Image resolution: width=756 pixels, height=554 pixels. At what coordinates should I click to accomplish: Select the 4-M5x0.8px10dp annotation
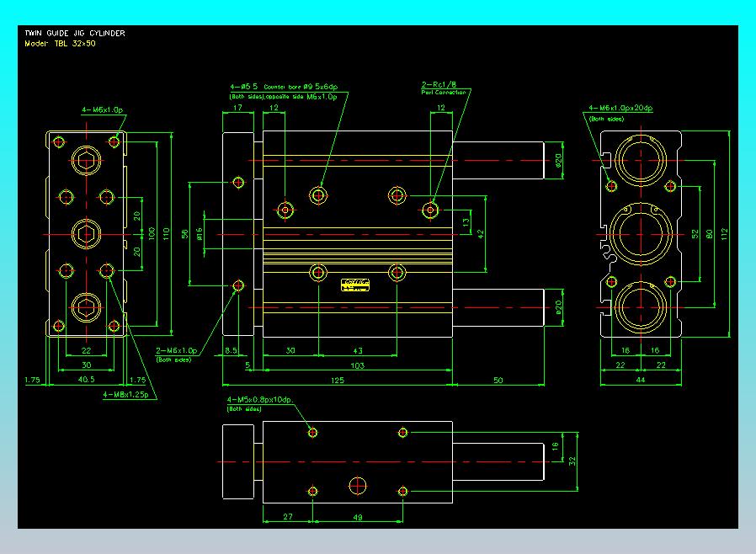pyautogui.click(x=259, y=400)
